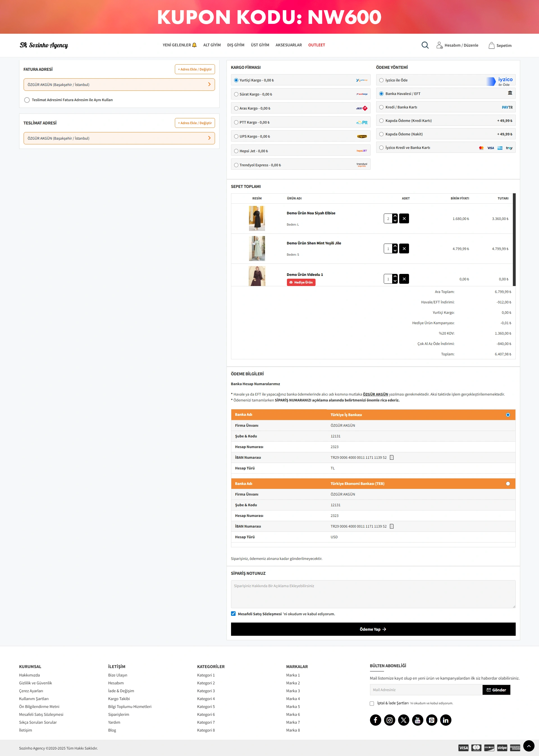Open the DIŞ GİYİM menu
539x756 pixels.
tap(235, 45)
